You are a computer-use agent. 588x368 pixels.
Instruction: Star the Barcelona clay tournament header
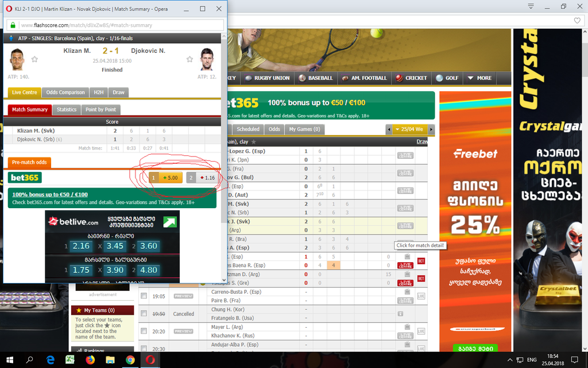pyautogui.click(x=254, y=142)
